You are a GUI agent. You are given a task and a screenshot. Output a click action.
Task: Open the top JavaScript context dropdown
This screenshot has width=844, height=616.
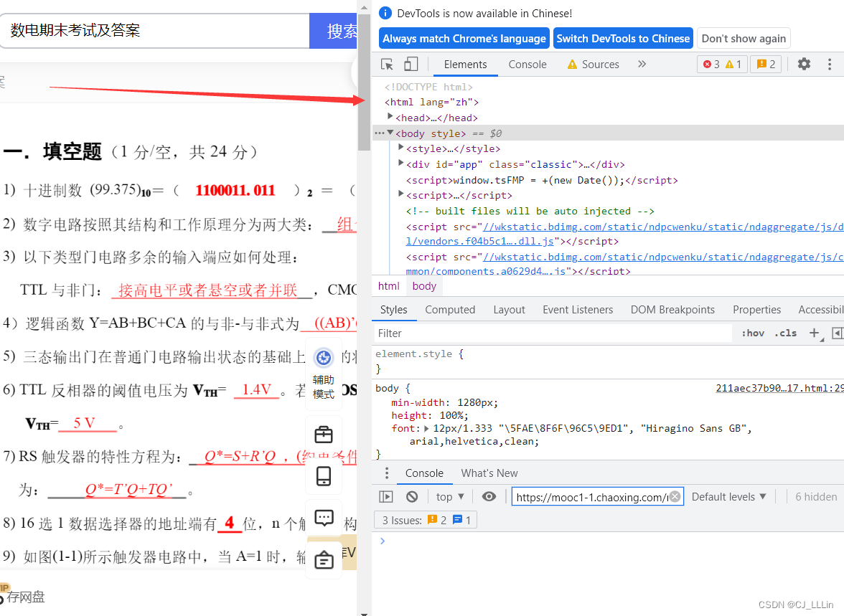pos(450,496)
